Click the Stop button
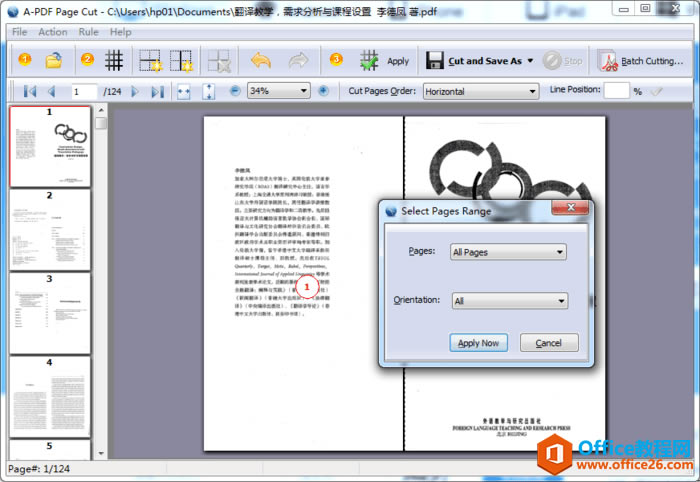 point(563,60)
